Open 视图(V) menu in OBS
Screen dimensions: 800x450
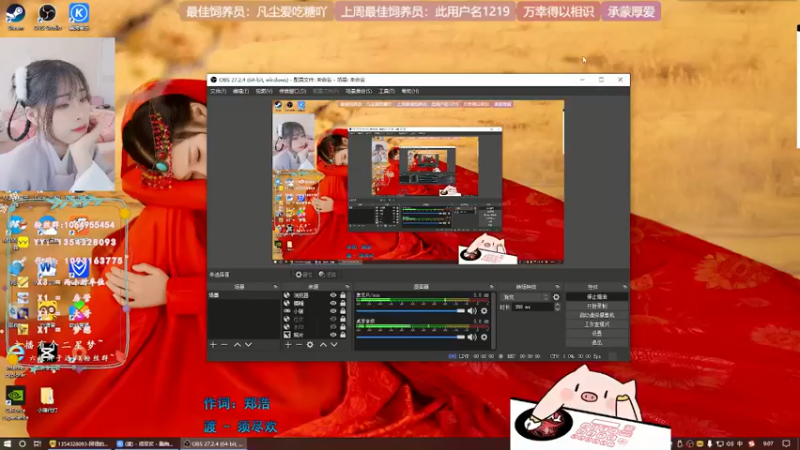pyautogui.click(x=264, y=91)
